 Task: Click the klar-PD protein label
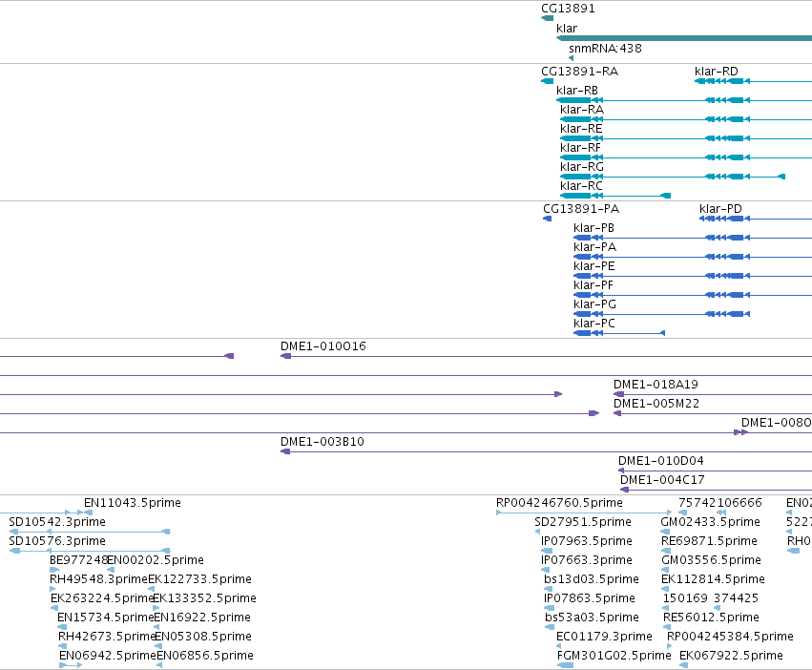[x=720, y=209]
